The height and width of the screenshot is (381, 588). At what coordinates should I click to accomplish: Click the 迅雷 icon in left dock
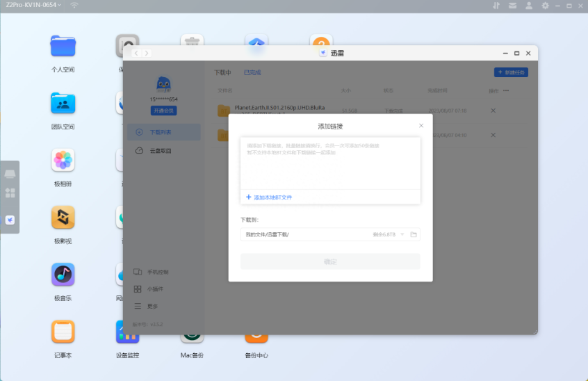coord(10,220)
